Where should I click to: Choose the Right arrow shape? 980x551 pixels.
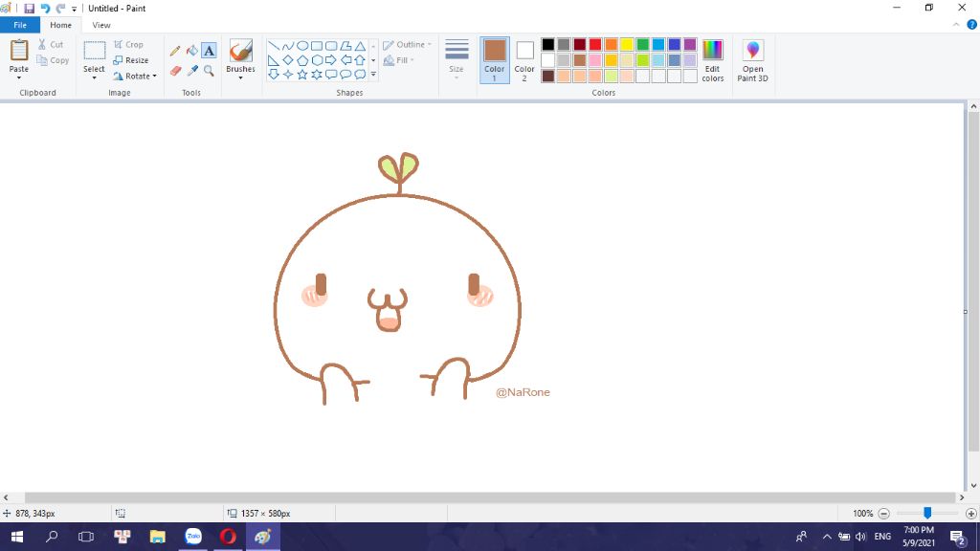tap(330, 60)
